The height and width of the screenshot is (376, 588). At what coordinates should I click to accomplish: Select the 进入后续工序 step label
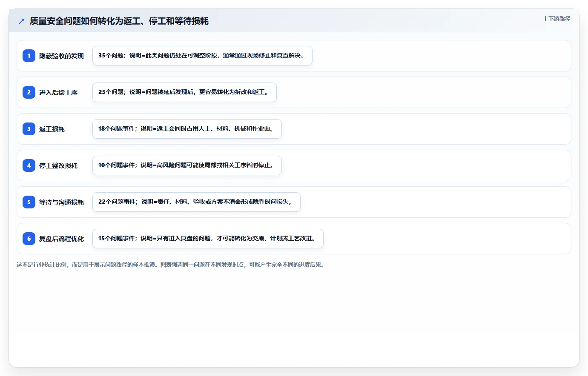coord(58,92)
